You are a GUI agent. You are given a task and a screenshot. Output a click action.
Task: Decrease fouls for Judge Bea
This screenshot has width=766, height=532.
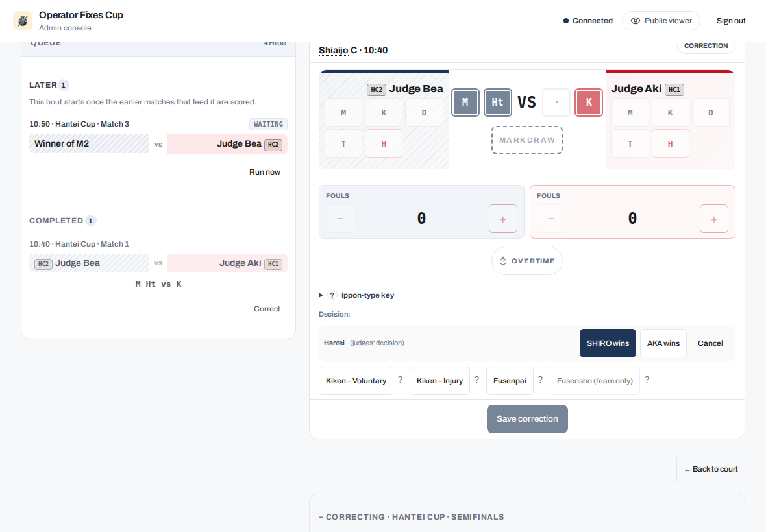click(340, 219)
